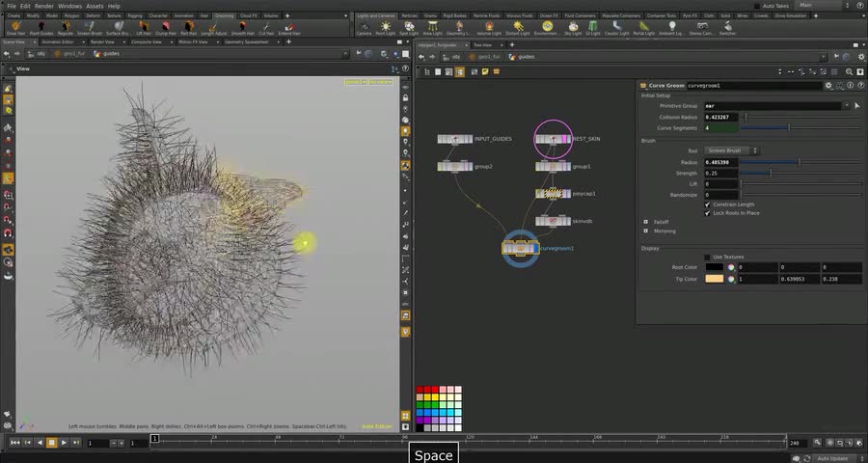Click the Tip Color swatch
The width and height of the screenshot is (868, 463).
714,279
